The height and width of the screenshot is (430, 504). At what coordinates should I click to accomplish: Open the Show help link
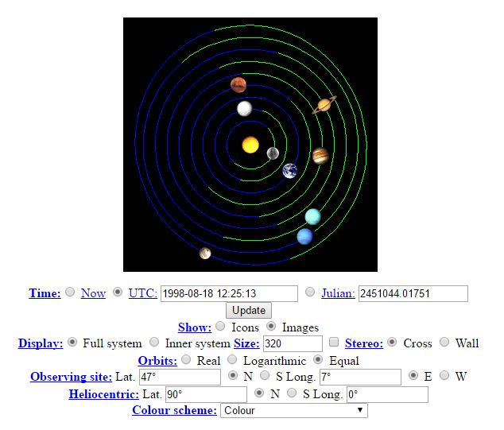click(x=195, y=327)
